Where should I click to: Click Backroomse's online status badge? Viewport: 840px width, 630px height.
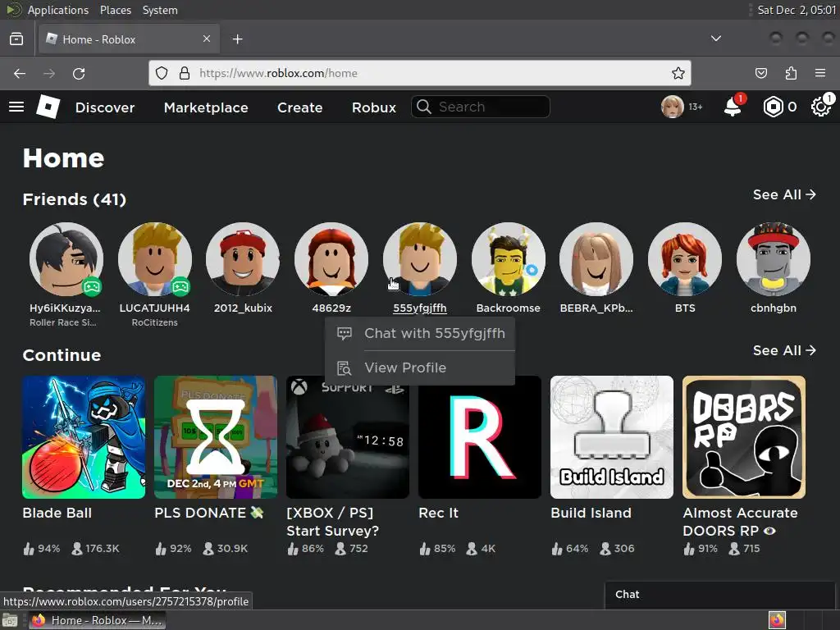pyautogui.click(x=532, y=270)
